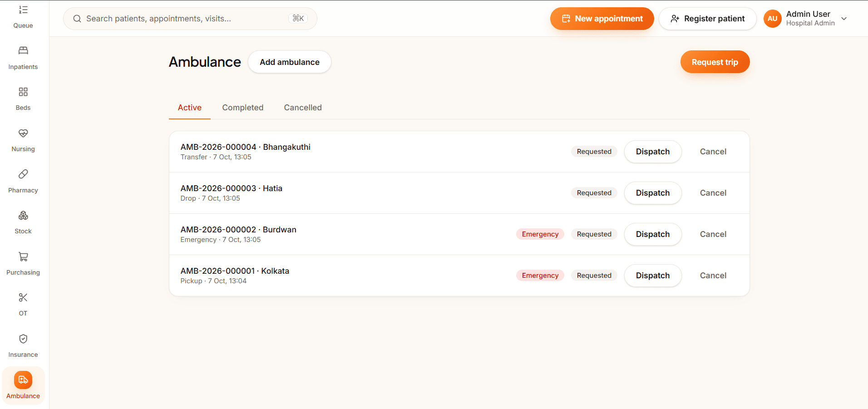
Task: Open OT scissors icon
Action: [23, 297]
